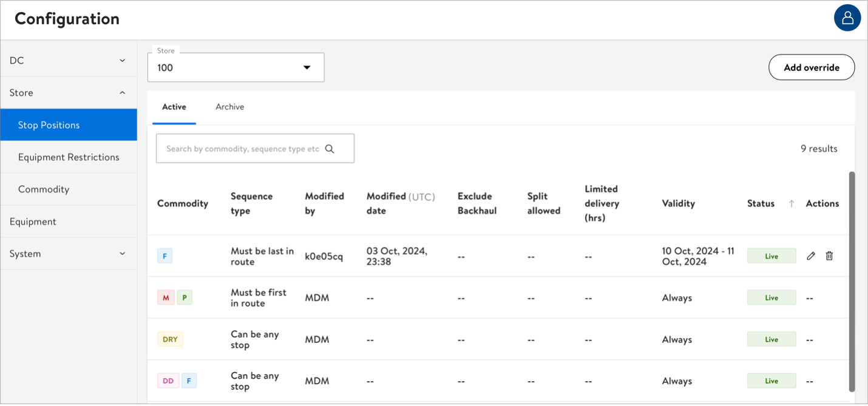The width and height of the screenshot is (868, 406).
Task: Switch to the Archive tab
Action: click(229, 107)
